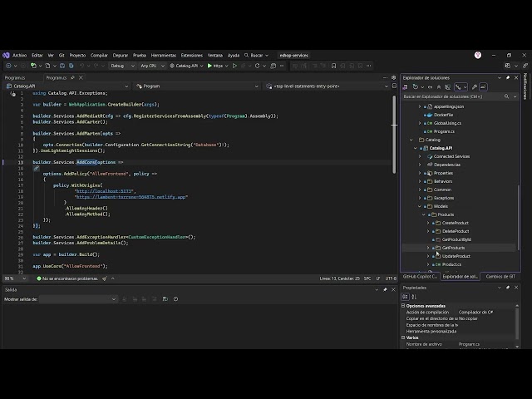
Task: Click the editor vertical scrollbar thumb
Action: [394, 134]
